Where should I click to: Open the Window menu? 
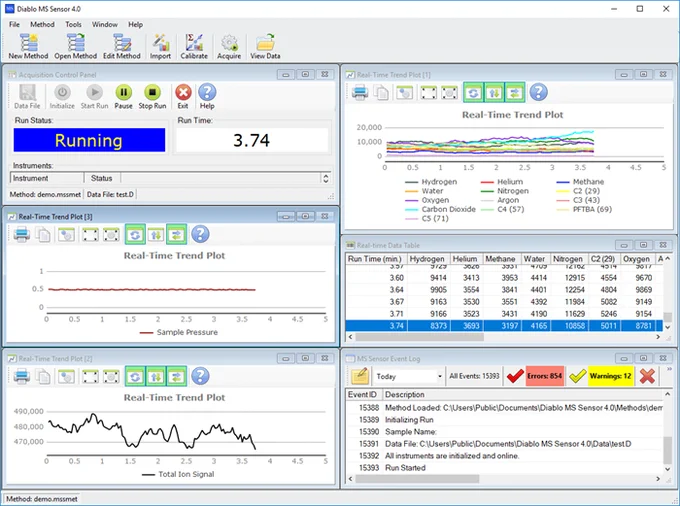pos(105,24)
